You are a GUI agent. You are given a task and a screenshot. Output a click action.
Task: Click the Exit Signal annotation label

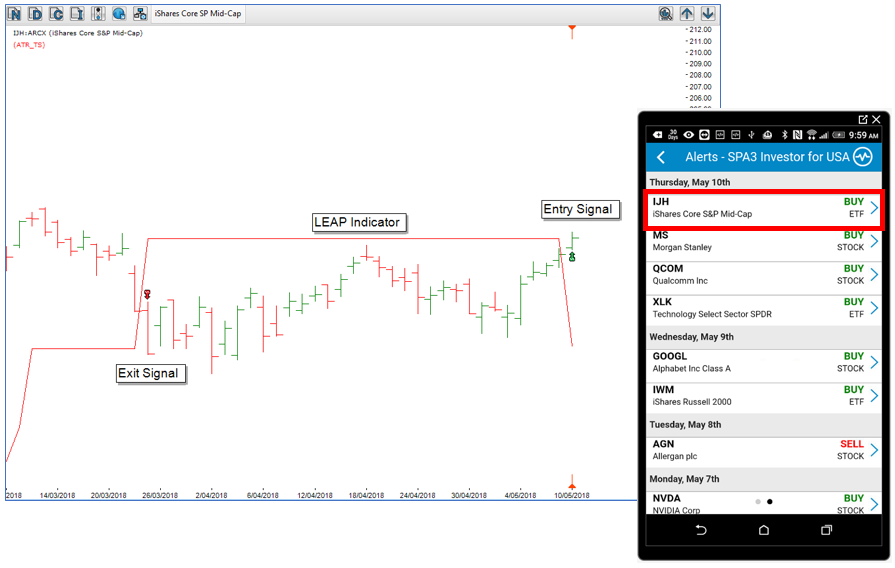pos(151,373)
